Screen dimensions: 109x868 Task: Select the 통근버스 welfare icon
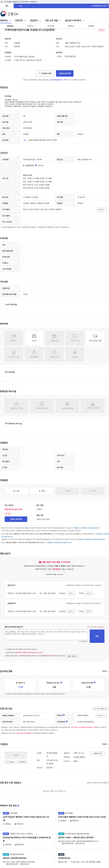(14, 338)
